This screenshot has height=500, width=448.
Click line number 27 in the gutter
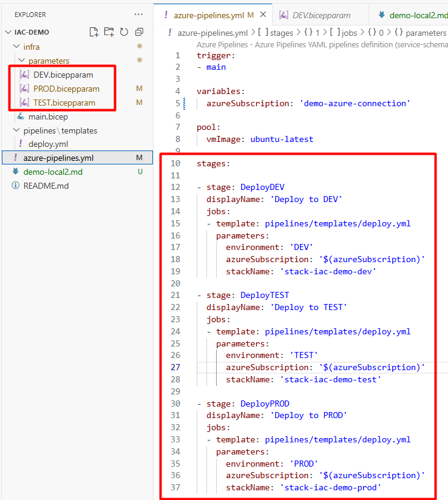click(x=175, y=367)
